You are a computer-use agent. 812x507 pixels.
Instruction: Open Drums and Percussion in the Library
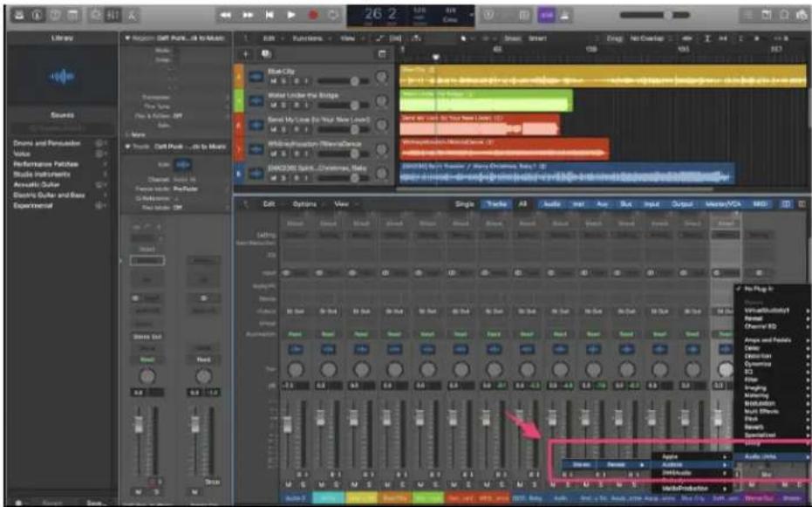46,143
